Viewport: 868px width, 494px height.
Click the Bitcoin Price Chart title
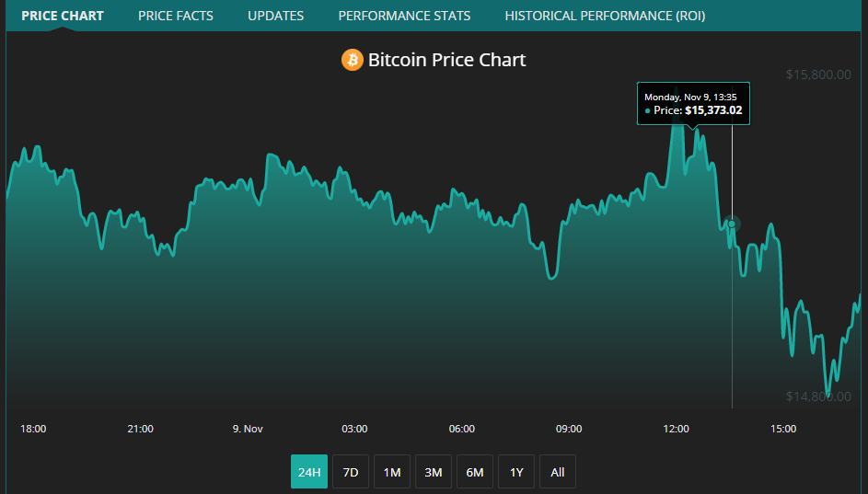click(446, 61)
